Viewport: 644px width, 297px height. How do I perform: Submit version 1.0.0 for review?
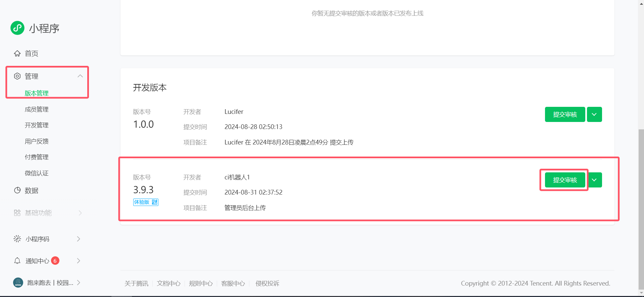(x=565, y=115)
